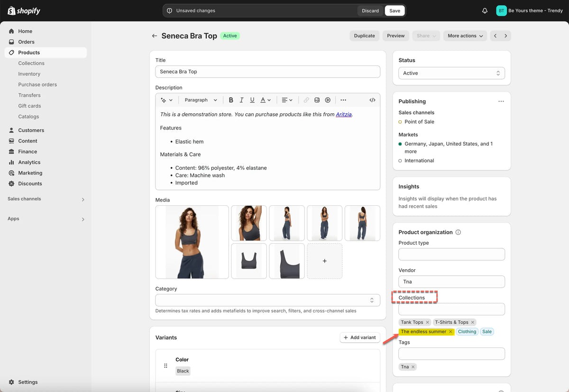Viewport: 569px width, 392px height.
Task: Open the More actions dropdown
Action: pyautogui.click(x=465, y=36)
